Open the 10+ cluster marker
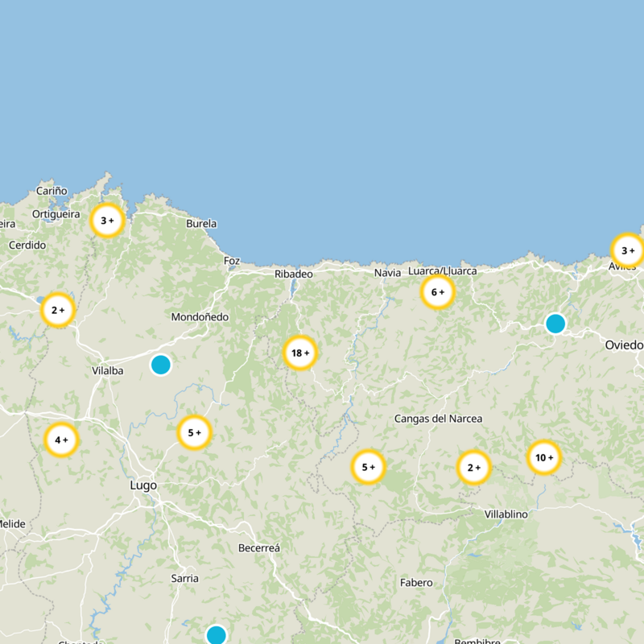 pos(544,457)
